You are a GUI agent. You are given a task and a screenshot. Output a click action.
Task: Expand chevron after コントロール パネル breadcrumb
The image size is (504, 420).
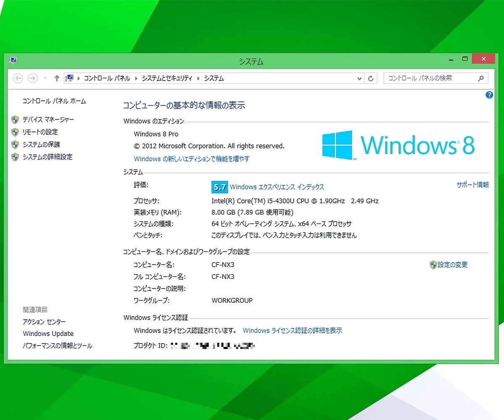(136, 79)
